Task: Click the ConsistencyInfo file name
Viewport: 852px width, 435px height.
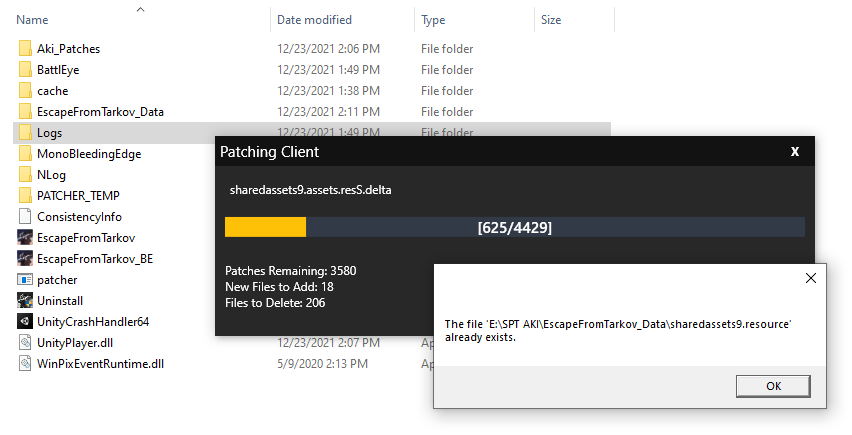Action: coord(79,217)
